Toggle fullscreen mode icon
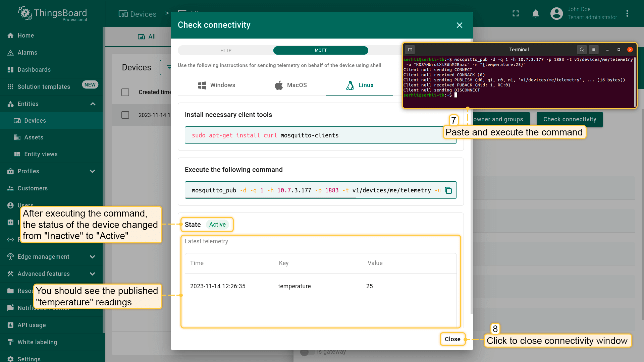Screen dimensions: 644x362 click(516, 14)
